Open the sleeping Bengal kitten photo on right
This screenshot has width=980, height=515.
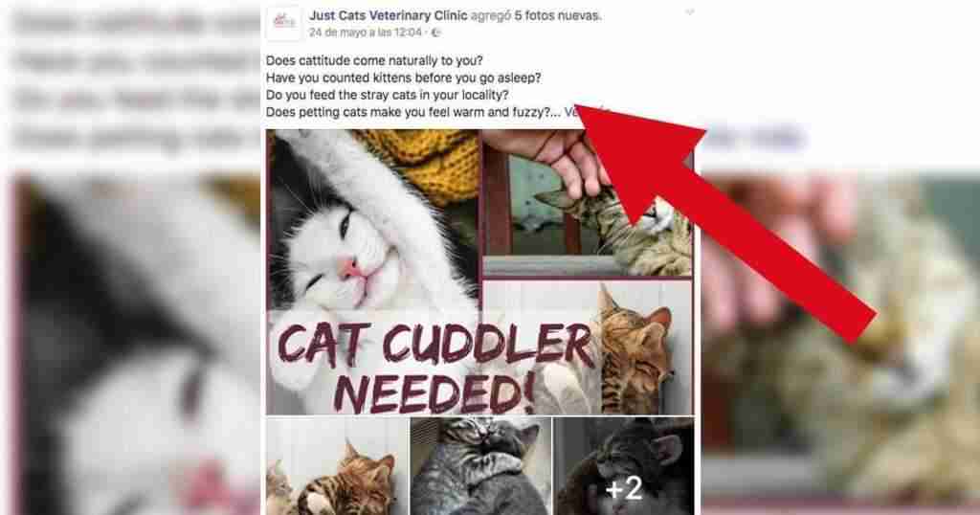pyautogui.click(x=589, y=347)
